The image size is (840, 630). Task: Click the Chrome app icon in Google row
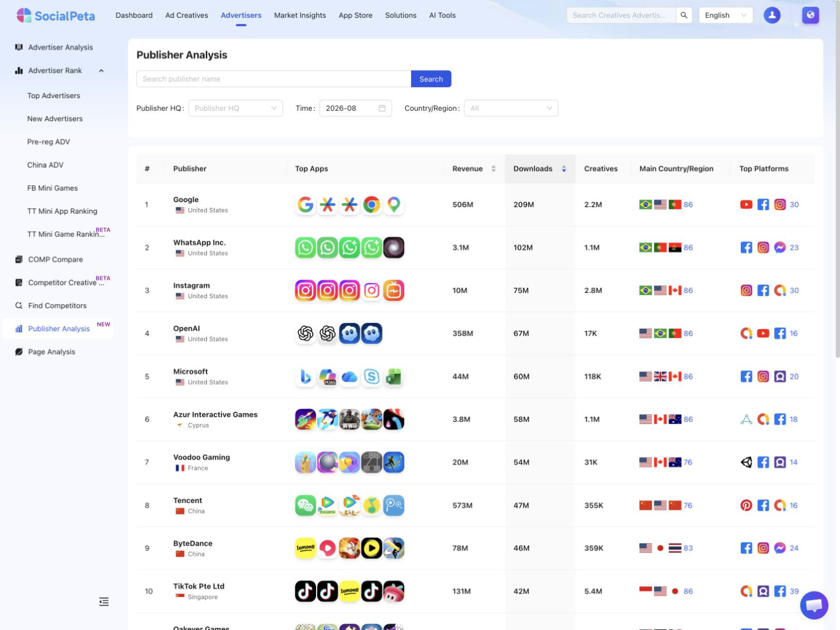click(372, 205)
